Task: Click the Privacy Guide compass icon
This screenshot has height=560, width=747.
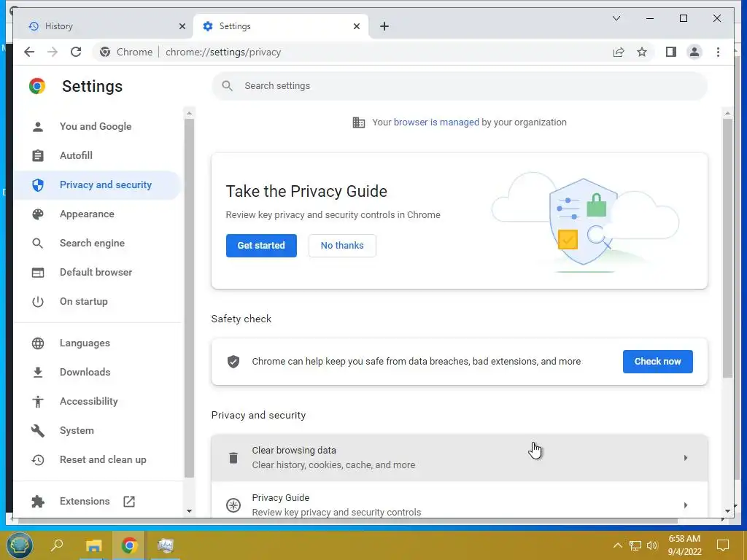Action: click(233, 505)
